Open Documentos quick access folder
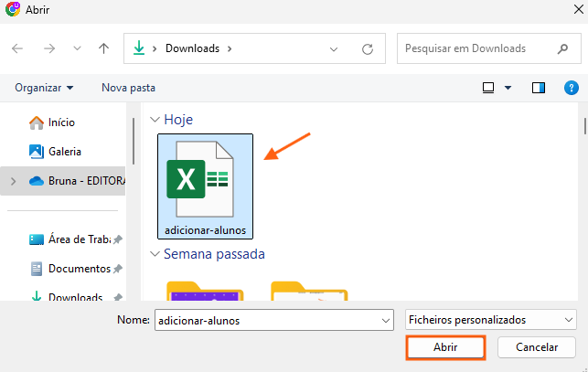The width and height of the screenshot is (588, 372). [79, 269]
